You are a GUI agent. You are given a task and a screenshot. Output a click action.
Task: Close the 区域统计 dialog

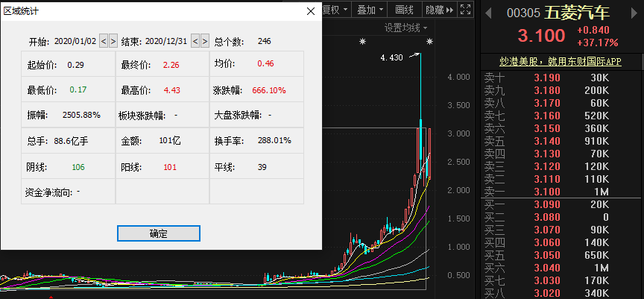point(311,11)
